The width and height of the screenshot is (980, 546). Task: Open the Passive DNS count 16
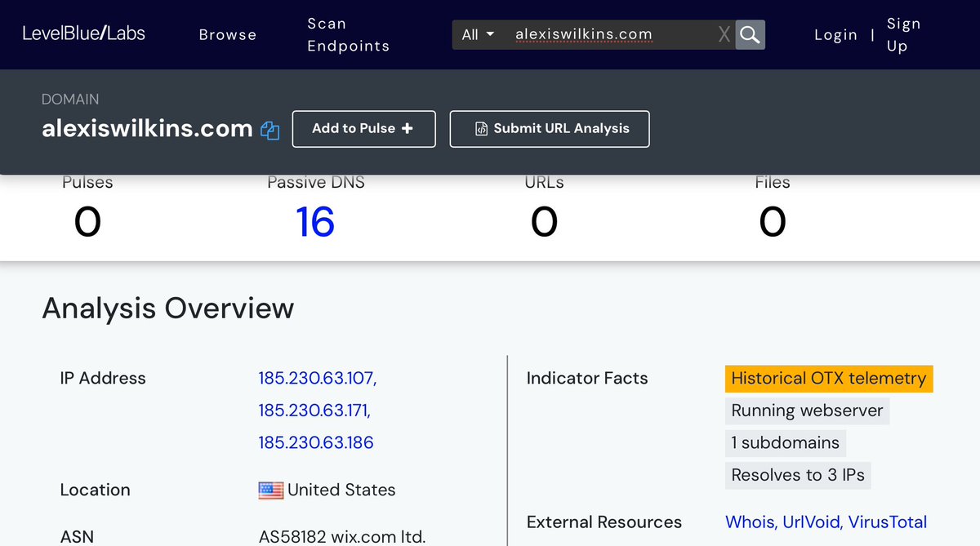(x=315, y=222)
